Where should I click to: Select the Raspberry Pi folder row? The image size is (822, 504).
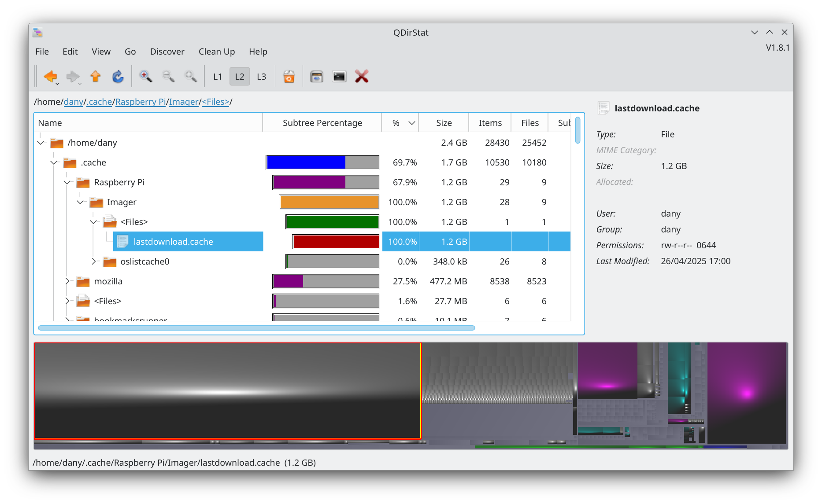click(x=302, y=182)
